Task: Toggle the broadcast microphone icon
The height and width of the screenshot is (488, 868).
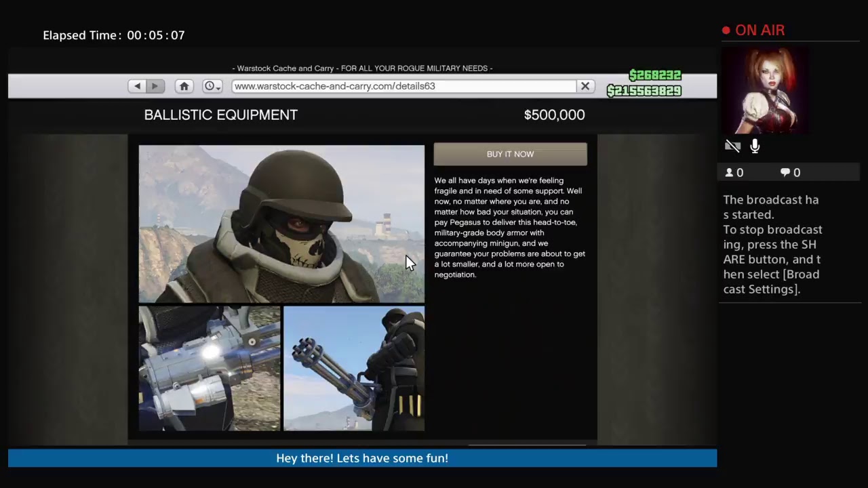Action: (755, 146)
